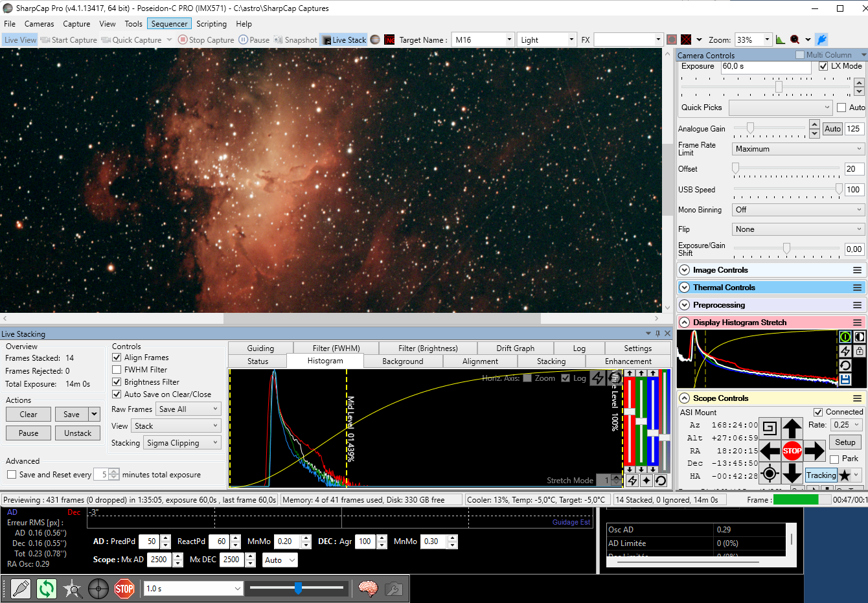
Task: Open the Scripting menu
Action: [x=211, y=24]
